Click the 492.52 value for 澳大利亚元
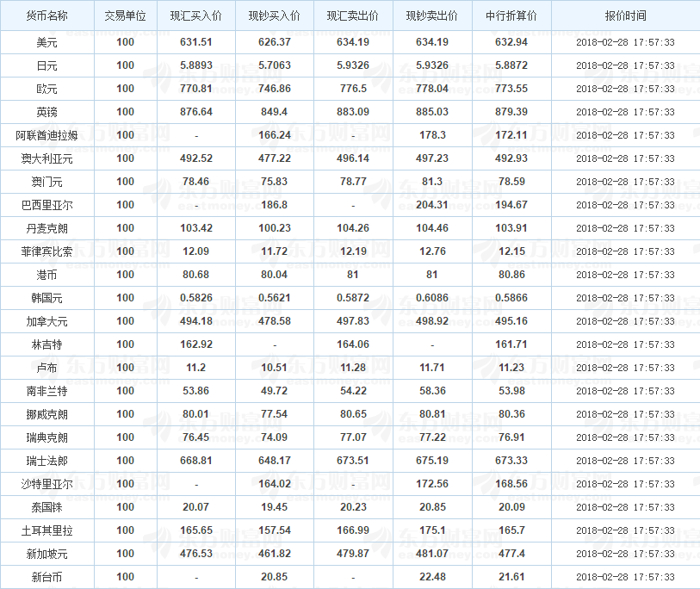 196,158
